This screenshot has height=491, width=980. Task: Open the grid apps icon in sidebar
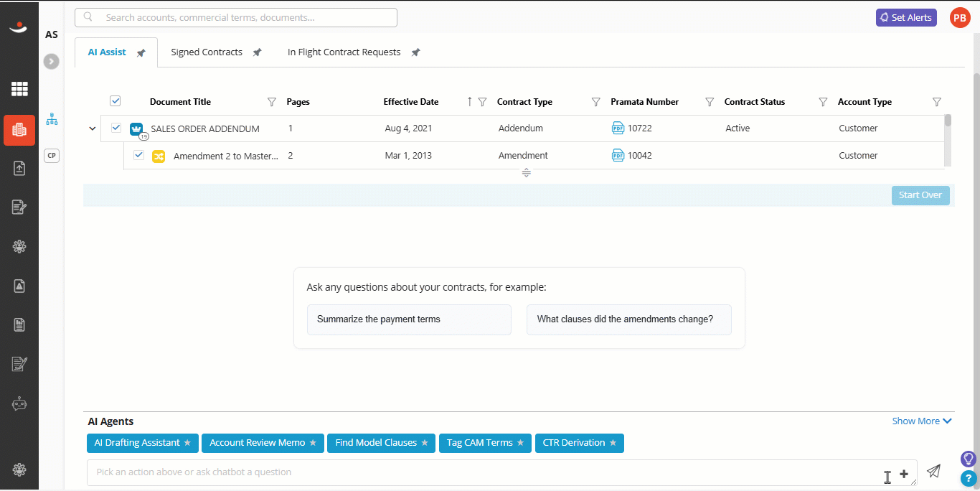[19, 89]
